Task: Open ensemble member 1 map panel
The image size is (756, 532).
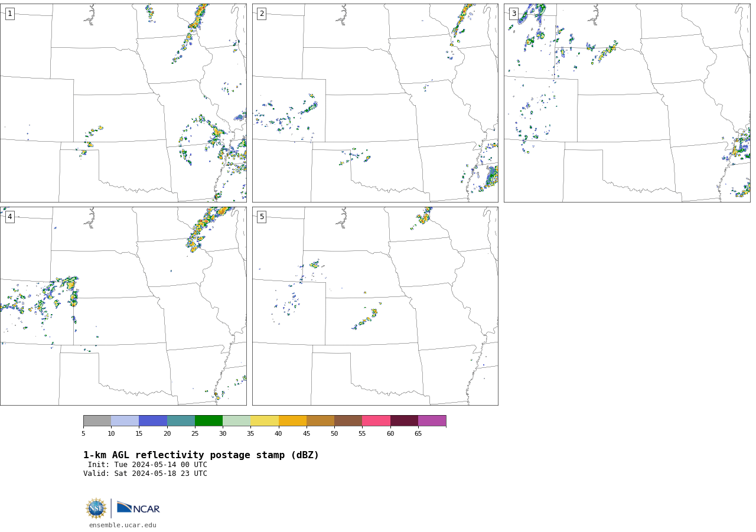Action: pyautogui.click(x=123, y=103)
